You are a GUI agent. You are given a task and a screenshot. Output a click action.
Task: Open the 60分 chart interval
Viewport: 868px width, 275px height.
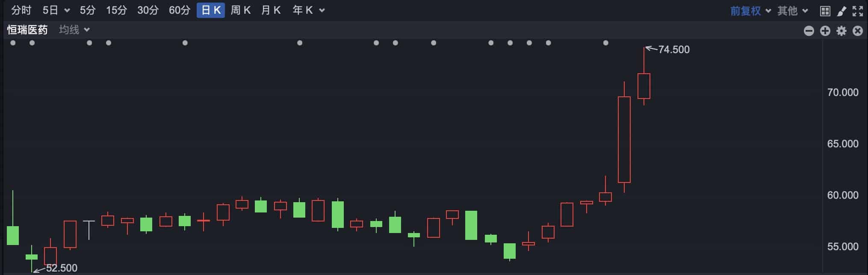click(179, 9)
